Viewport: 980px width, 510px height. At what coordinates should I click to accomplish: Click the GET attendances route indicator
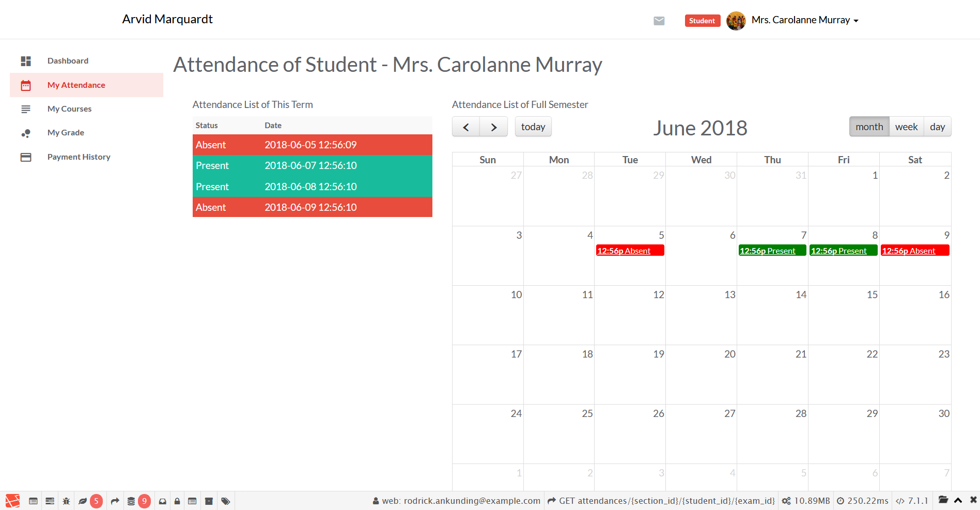(661, 501)
